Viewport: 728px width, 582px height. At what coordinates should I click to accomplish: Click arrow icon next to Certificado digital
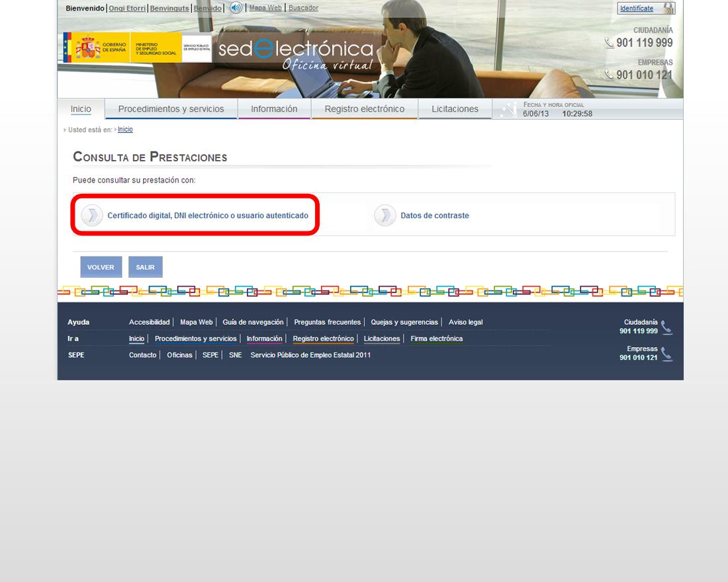[92, 216]
